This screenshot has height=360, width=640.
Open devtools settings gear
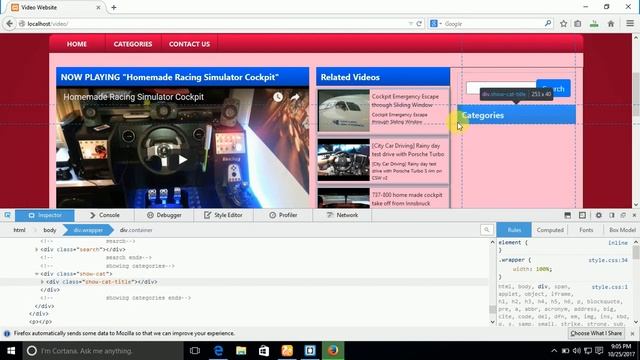(598, 215)
